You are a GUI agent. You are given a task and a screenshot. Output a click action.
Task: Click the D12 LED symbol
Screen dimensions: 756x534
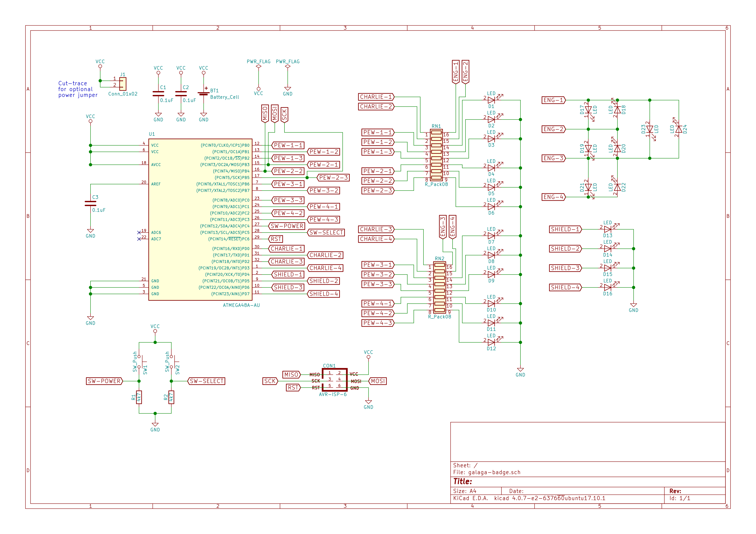point(491,342)
